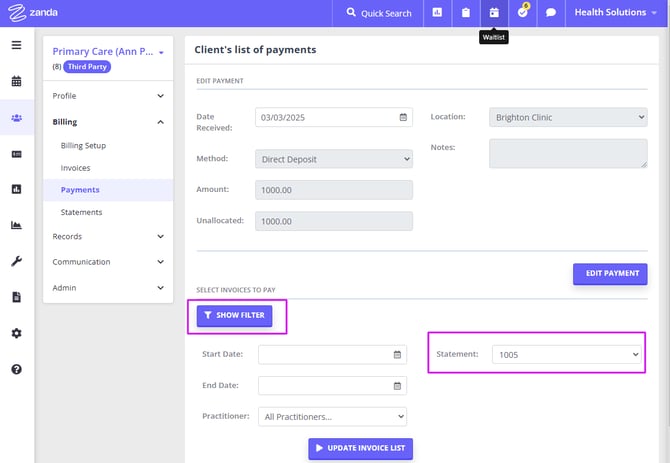670x463 pixels.
Task: Open the wrench tools icon in sidebar
Action: coord(16,261)
